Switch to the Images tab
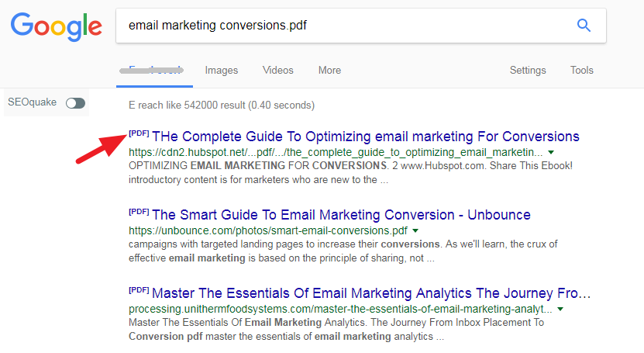Image resolution: width=644 pixels, height=353 pixels. click(222, 71)
